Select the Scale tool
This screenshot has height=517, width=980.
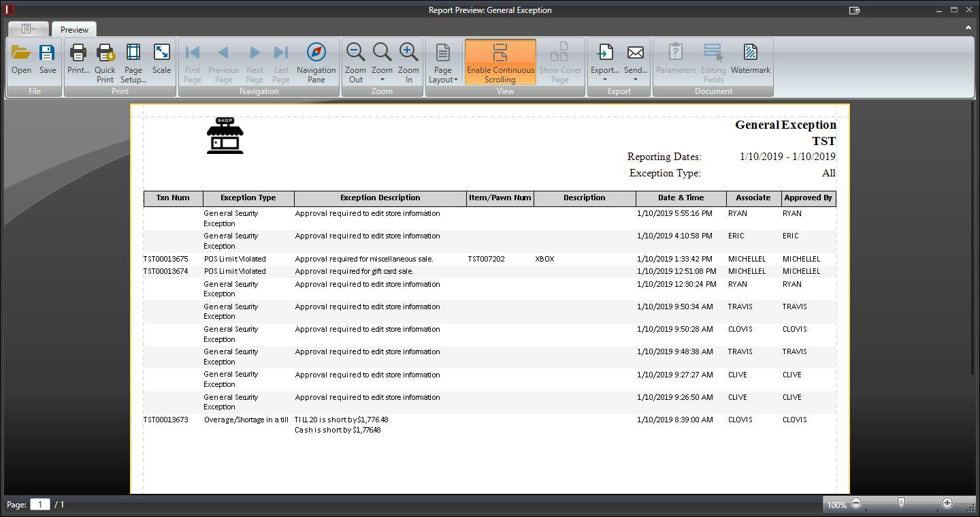(162, 61)
